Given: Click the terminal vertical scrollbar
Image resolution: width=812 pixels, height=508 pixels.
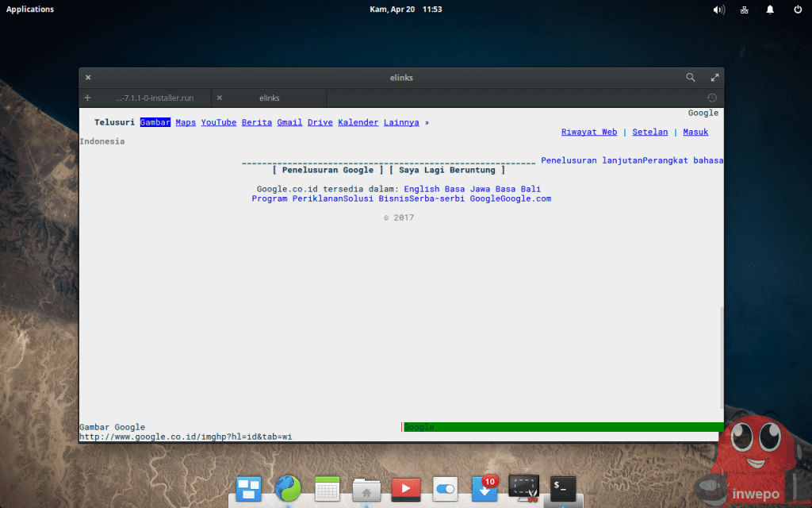Looking at the screenshot, I should (x=722, y=358).
